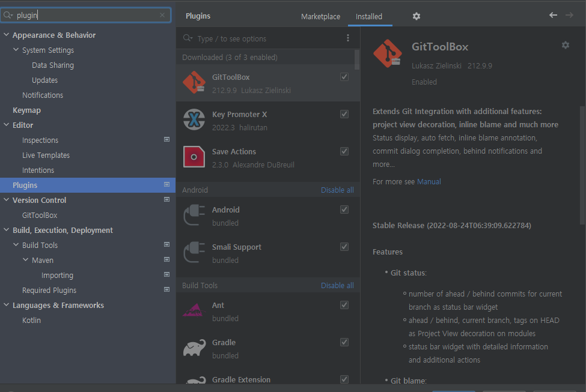
Task: Toggle the Android bundled plugin checkbox
Action: tap(344, 210)
